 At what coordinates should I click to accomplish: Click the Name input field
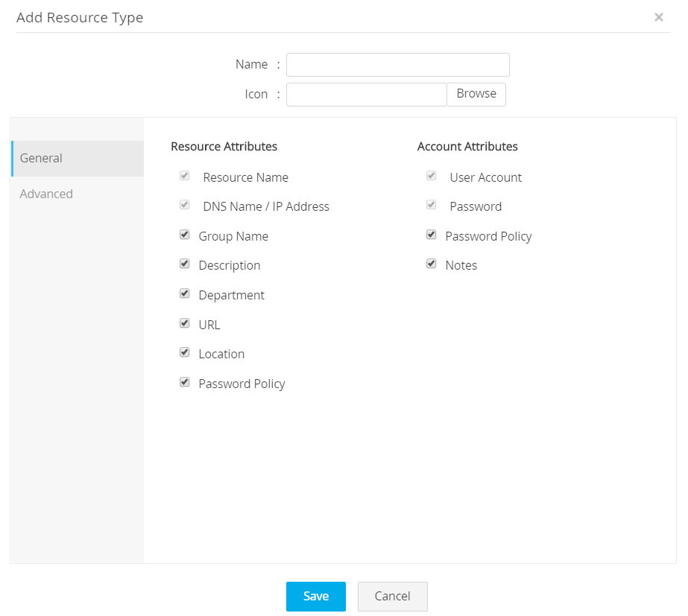397,65
